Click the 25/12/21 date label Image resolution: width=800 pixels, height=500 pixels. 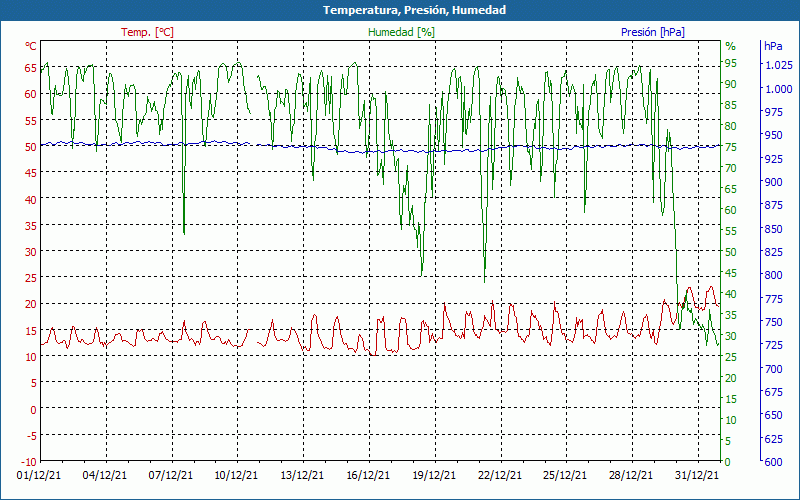565,475
